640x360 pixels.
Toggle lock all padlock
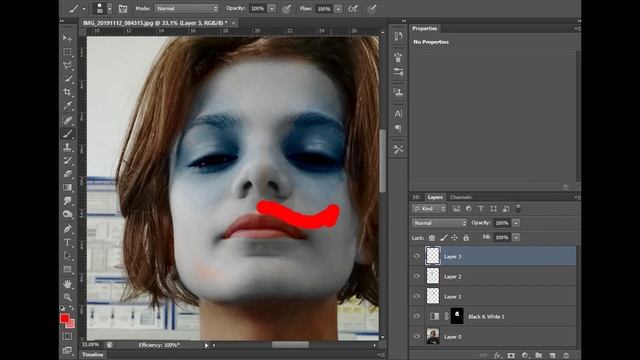(x=466, y=238)
